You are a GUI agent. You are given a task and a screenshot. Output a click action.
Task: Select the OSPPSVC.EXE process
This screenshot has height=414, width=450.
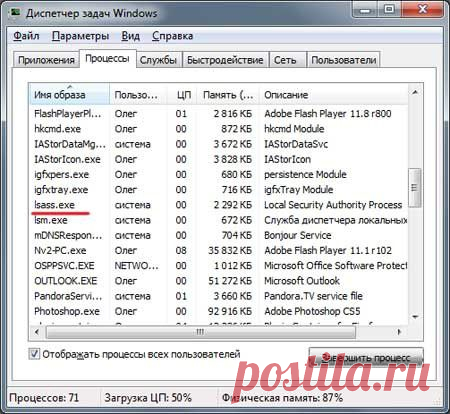click(x=218, y=266)
